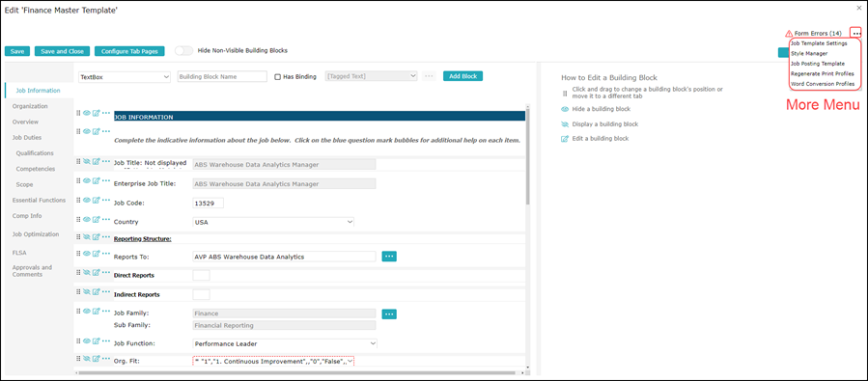Open more options for JOB INFORMATION block
The image size is (868, 381).
106,113
